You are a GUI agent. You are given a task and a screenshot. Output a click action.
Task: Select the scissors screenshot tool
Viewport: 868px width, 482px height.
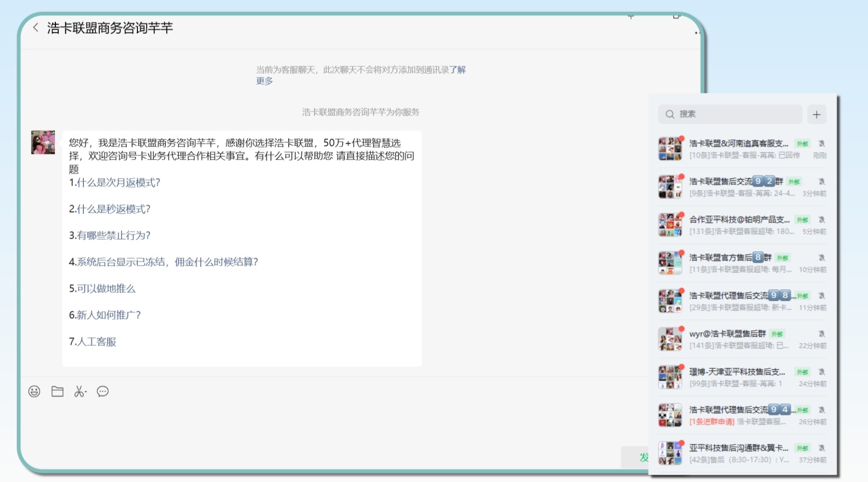point(80,391)
